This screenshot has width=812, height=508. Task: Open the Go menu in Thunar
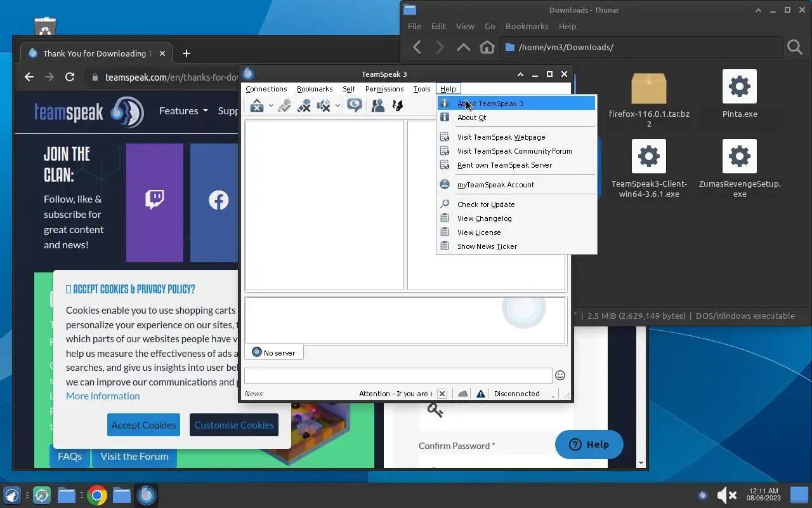(x=490, y=26)
